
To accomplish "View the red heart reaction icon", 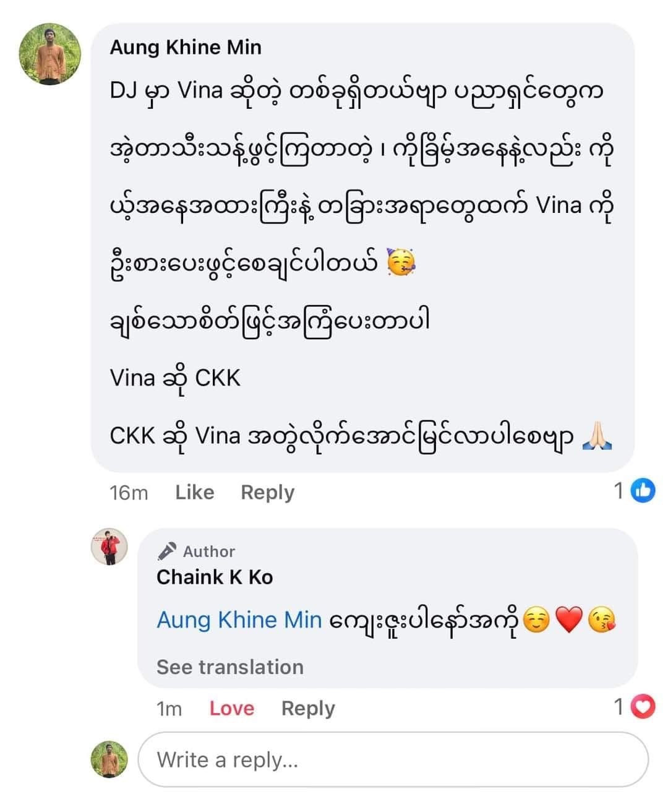I will click(644, 706).
